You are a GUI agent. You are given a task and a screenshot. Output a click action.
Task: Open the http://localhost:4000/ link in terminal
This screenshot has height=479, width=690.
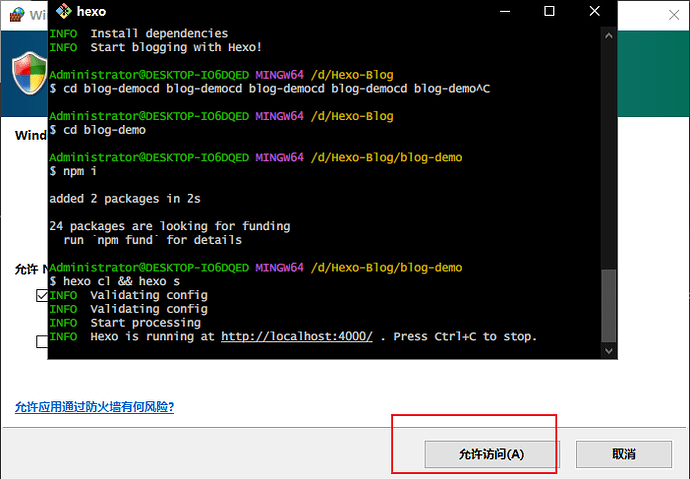point(296,337)
